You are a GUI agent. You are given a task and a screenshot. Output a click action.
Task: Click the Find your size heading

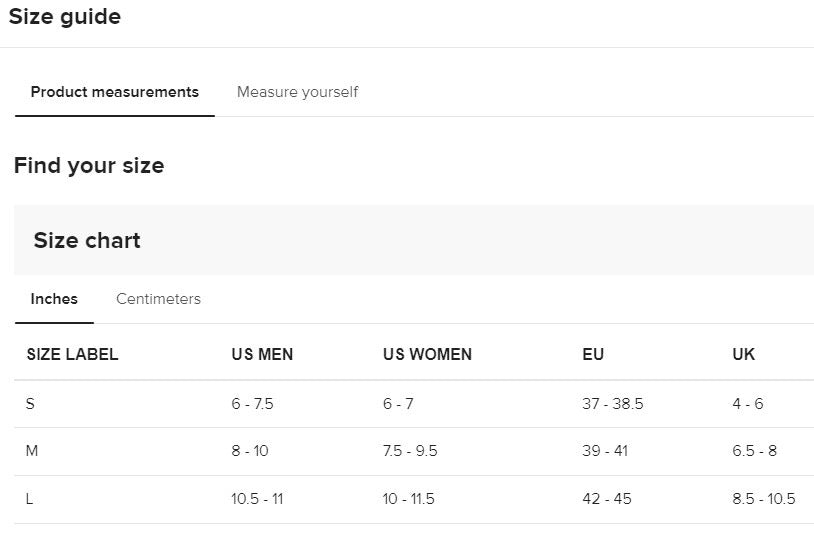[89, 166]
